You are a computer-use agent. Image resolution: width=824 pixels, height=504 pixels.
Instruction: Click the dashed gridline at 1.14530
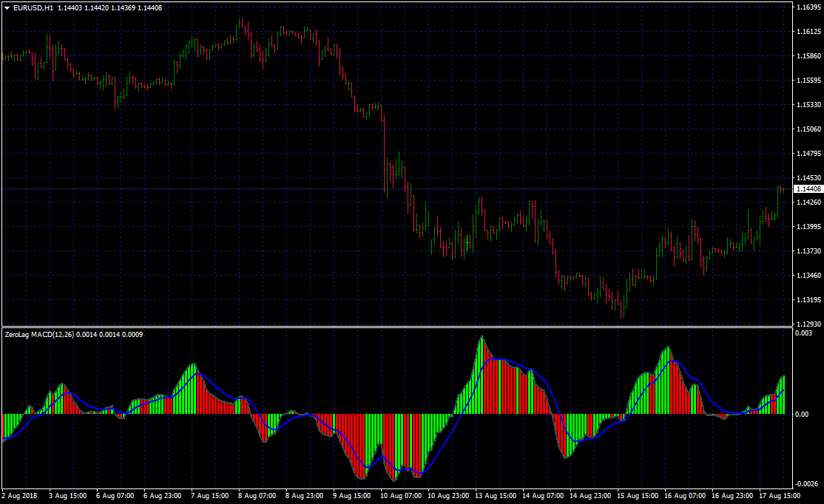point(370,177)
